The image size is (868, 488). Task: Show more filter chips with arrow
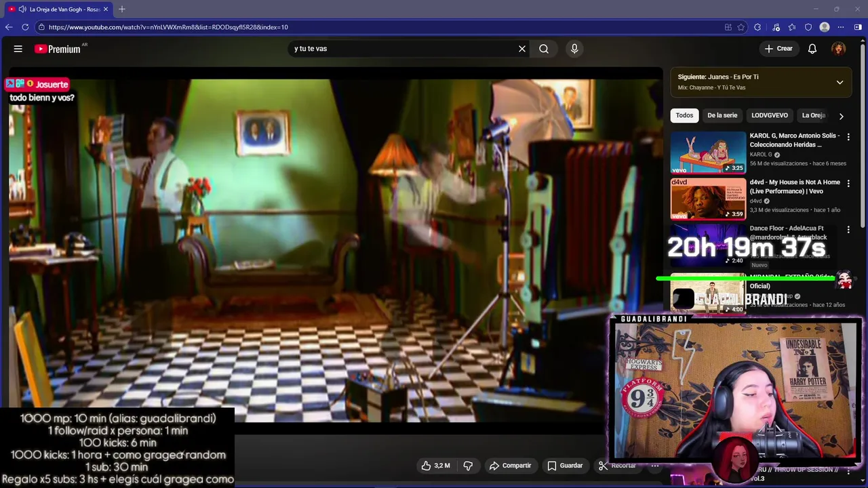click(841, 116)
